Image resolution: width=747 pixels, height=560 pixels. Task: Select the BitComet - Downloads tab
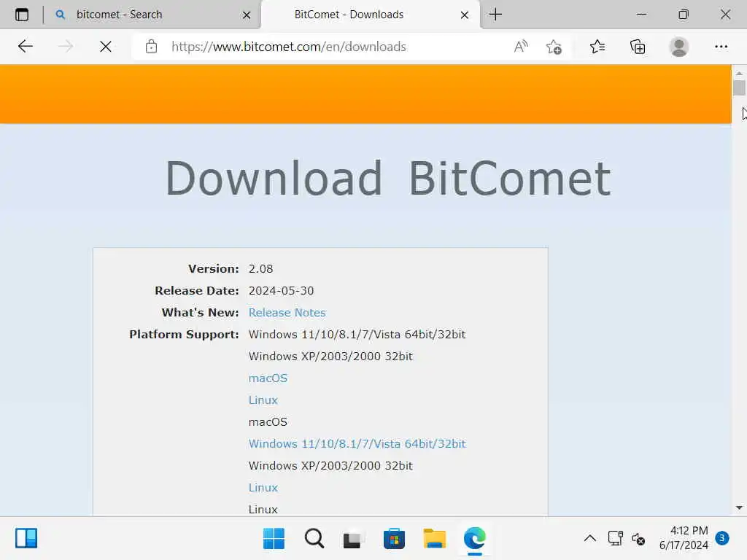tap(371, 15)
